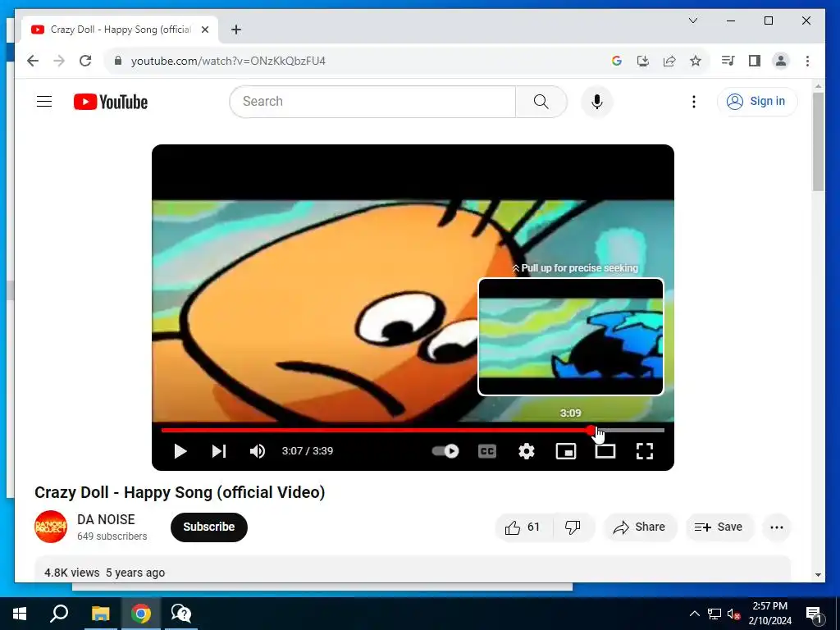Skip to the next video
The image size is (840, 630).
[x=219, y=451]
